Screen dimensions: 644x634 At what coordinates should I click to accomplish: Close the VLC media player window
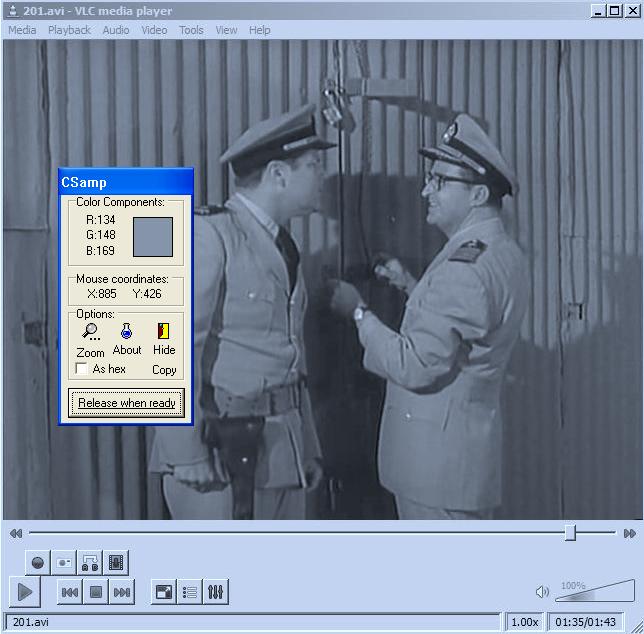632,11
